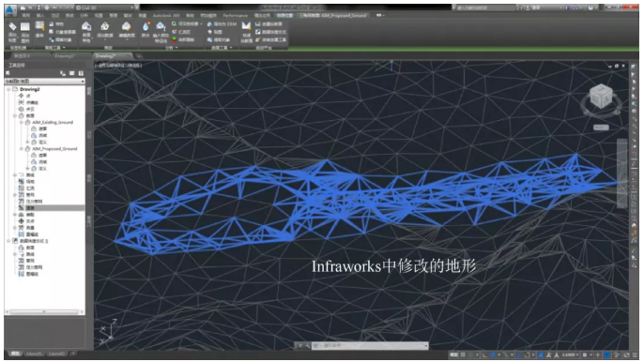
Task: Select AIM_Existing_Ground surface in the tree
Action: tap(53, 122)
